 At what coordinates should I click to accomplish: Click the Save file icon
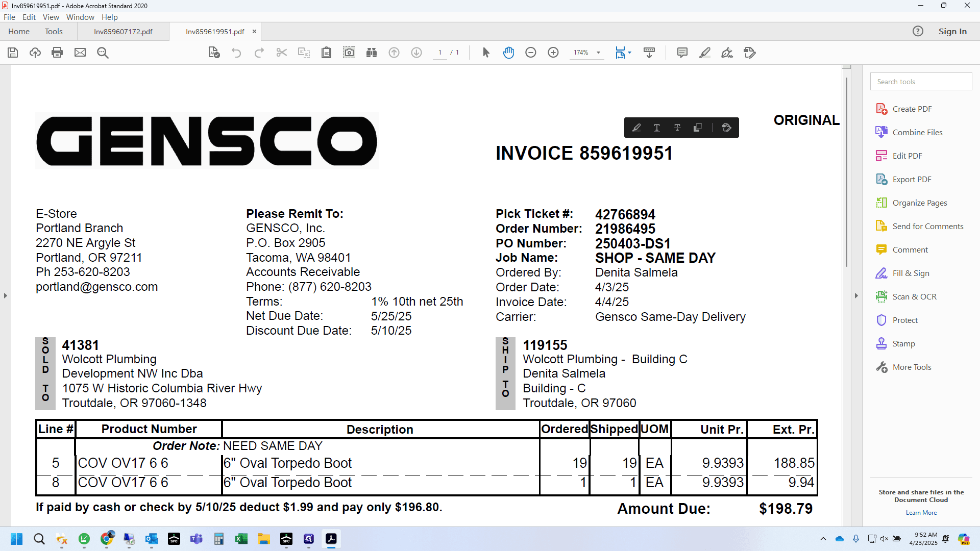click(x=13, y=53)
